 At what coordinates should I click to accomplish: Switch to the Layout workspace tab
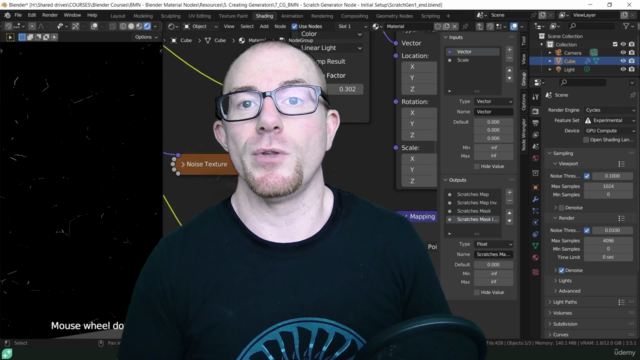(118, 16)
